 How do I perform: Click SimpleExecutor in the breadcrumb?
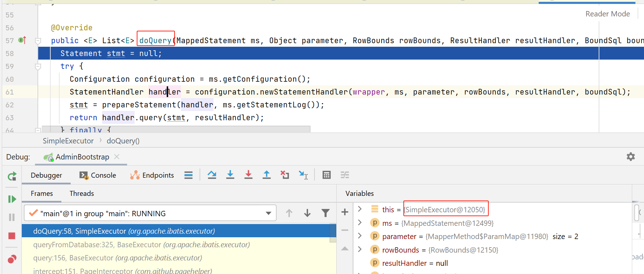pos(68,141)
